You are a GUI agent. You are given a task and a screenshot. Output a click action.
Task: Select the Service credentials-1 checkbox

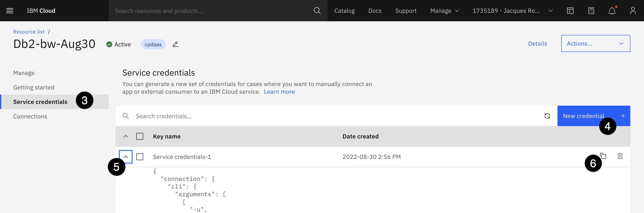pyautogui.click(x=140, y=157)
